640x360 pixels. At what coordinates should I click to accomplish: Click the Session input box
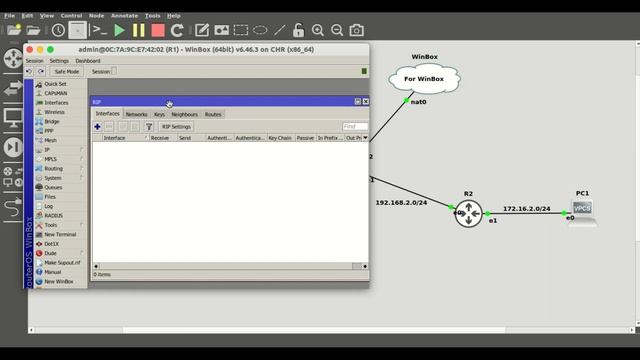click(x=114, y=71)
